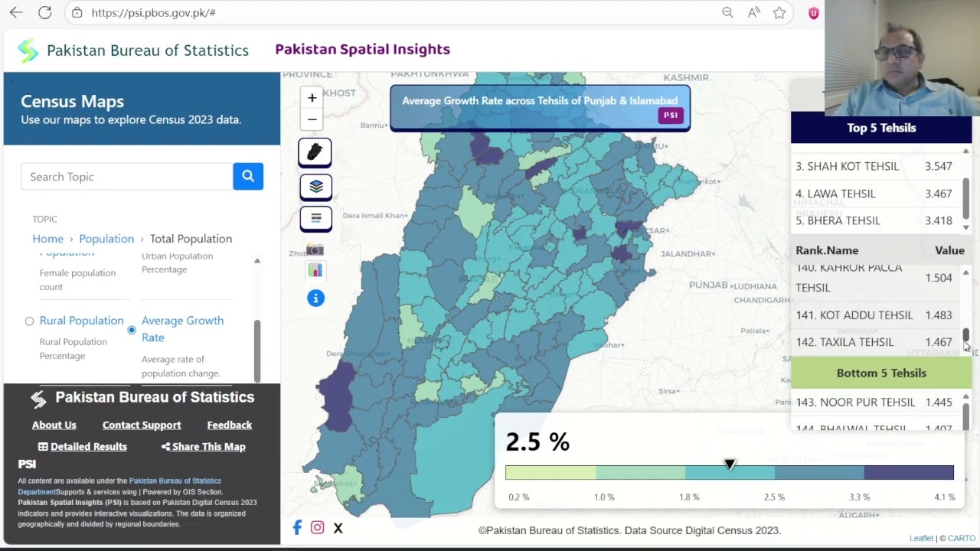Bookmark this page with star icon
Viewport: 980px width, 551px height.
pos(779,13)
